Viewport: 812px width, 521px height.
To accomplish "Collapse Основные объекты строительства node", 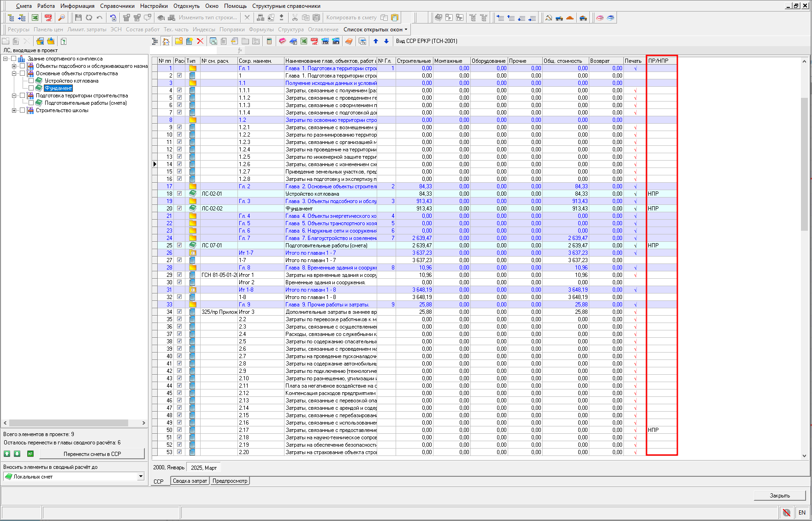I will point(14,73).
